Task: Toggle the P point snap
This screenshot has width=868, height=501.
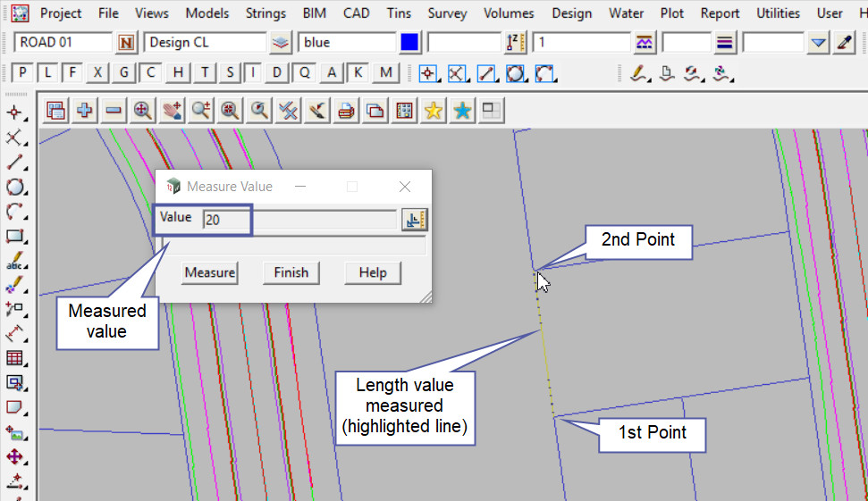Action: (22, 72)
